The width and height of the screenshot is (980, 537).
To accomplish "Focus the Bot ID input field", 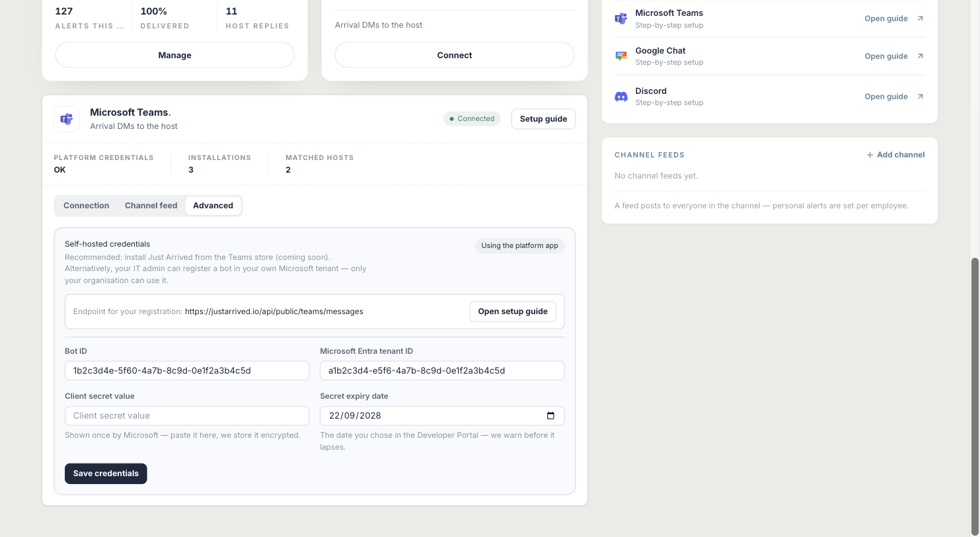I will pos(187,370).
